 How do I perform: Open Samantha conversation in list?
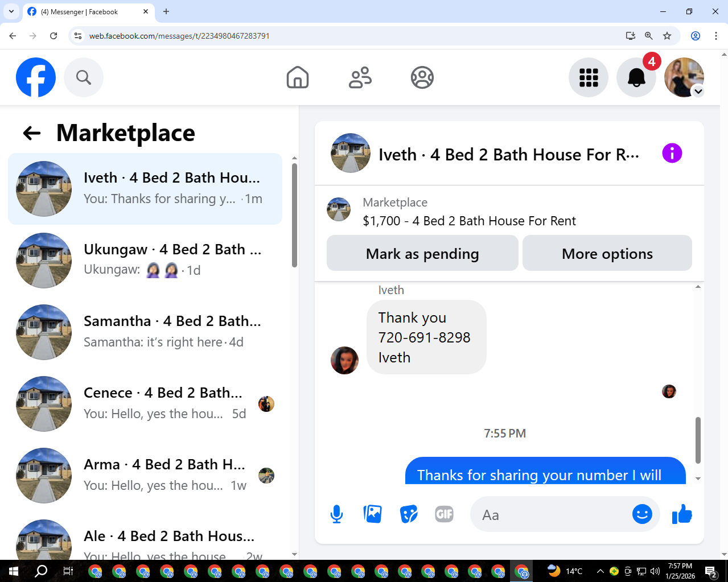point(145,332)
